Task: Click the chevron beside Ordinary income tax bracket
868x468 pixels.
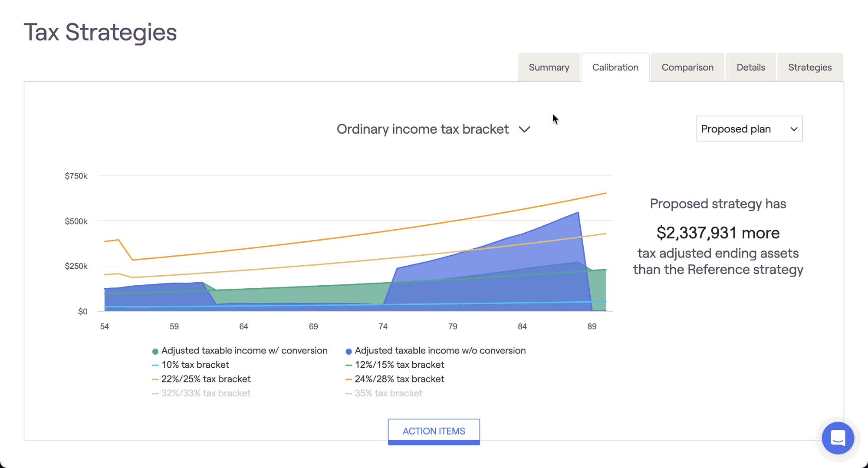Action: tap(524, 129)
